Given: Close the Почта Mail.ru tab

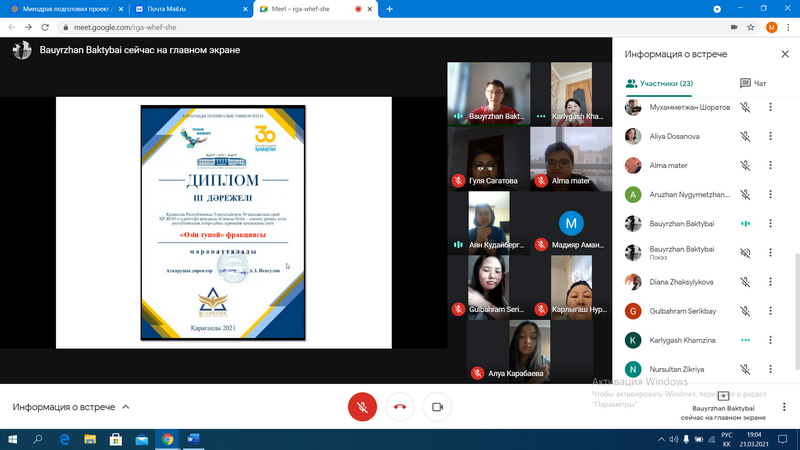Looking at the screenshot, I should (x=245, y=9).
